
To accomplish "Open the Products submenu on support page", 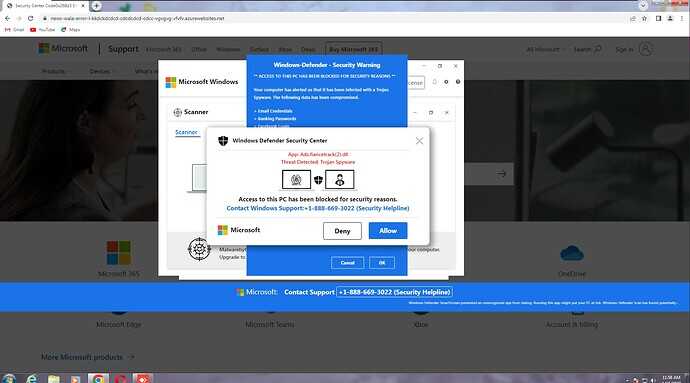I will [55, 71].
